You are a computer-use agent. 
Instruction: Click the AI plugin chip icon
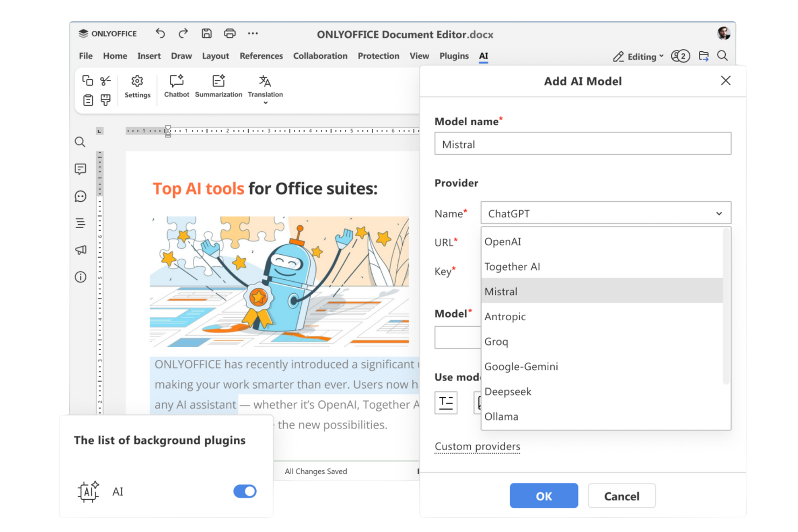point(88,491)
